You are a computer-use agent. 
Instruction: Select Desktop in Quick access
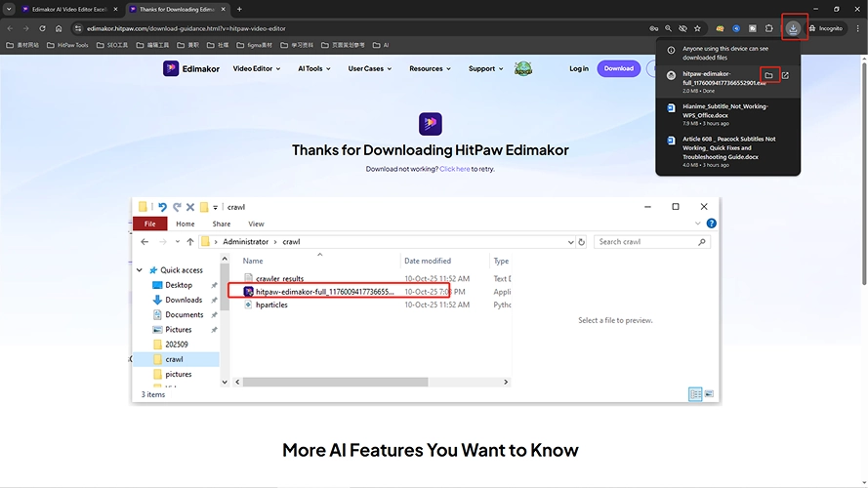[179, 285]
